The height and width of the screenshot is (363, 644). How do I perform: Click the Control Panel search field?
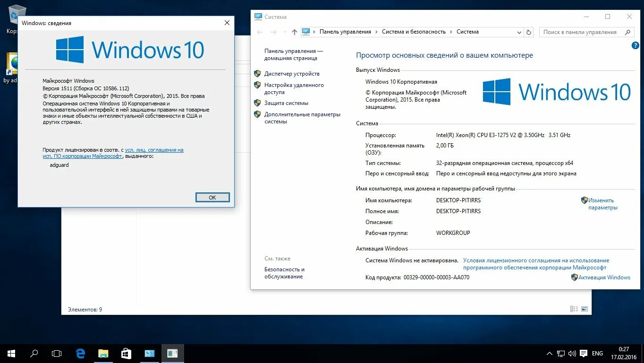(586, 32)
